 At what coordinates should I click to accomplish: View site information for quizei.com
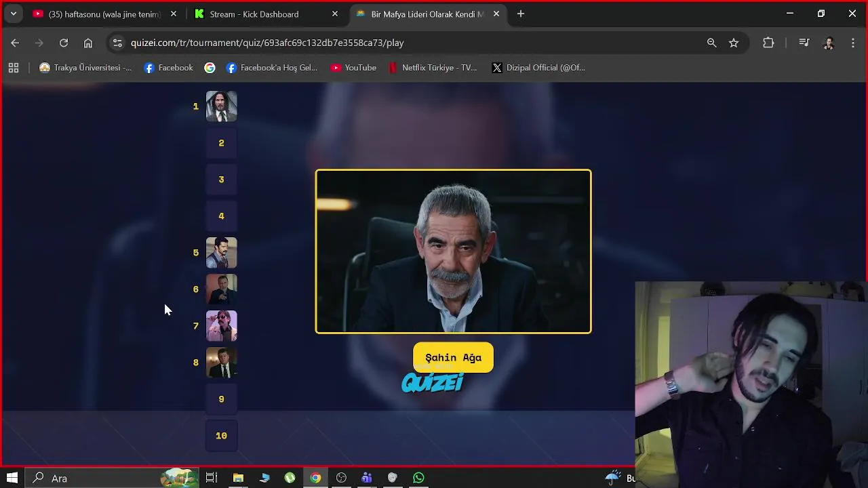(117, 43)
